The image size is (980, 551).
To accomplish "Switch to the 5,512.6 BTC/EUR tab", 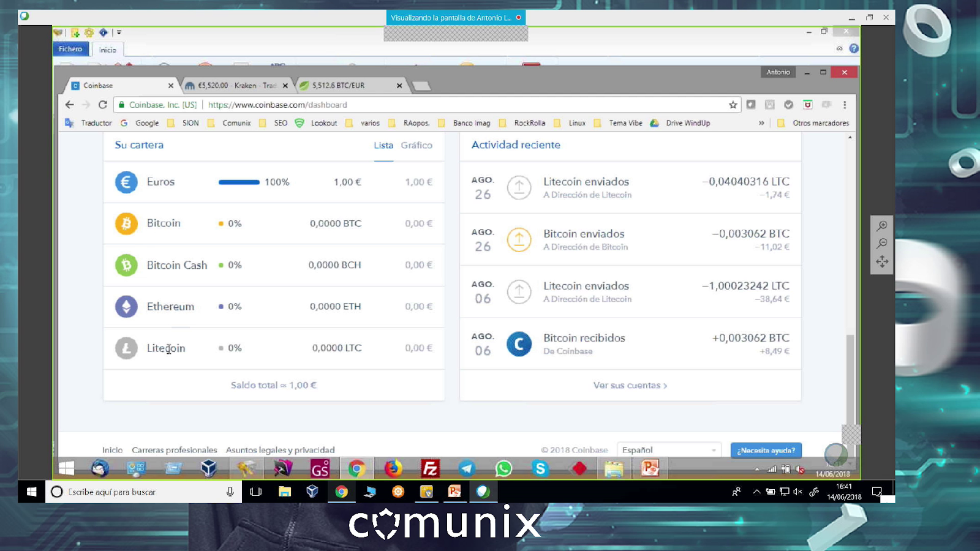I will [x=352, y=86].
